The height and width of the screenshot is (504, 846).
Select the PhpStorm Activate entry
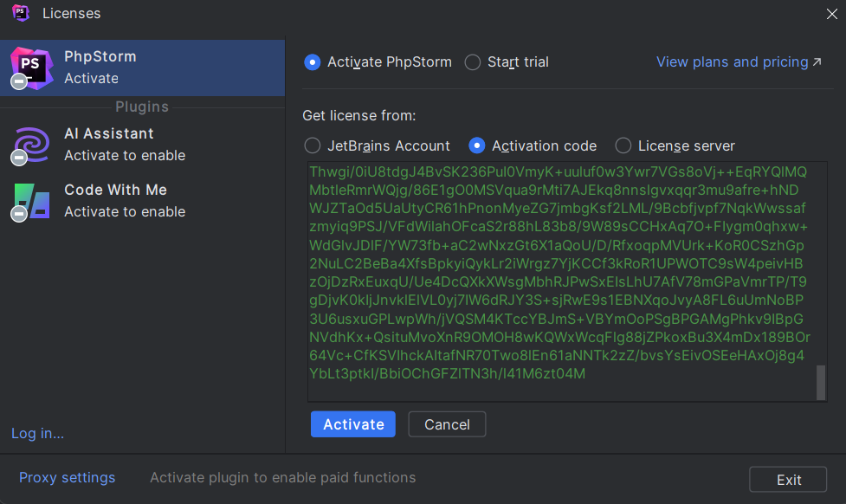tap(142, 68)
